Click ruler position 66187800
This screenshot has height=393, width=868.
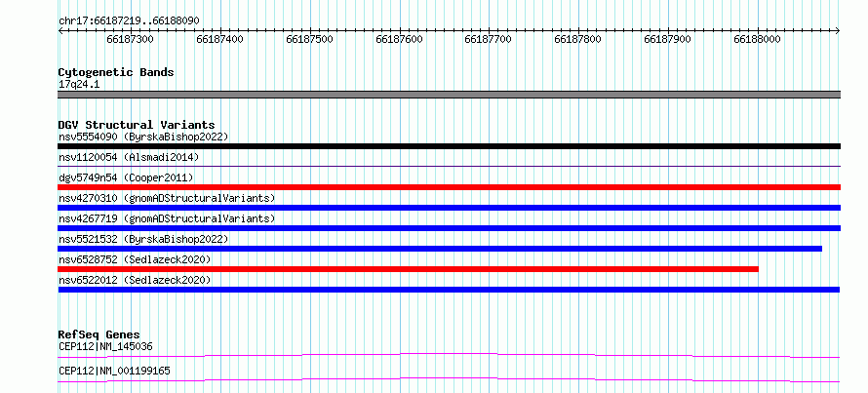click(x=578, y=39)
